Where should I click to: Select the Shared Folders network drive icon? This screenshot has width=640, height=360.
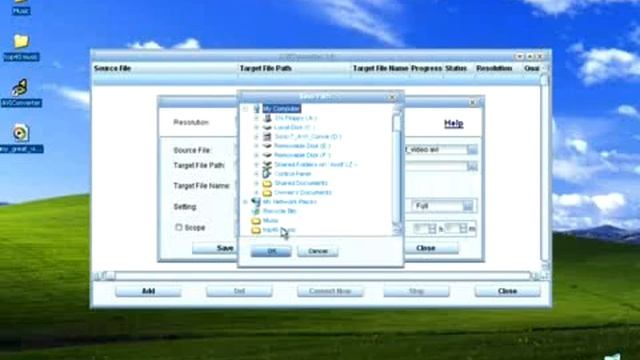(267, 164)
